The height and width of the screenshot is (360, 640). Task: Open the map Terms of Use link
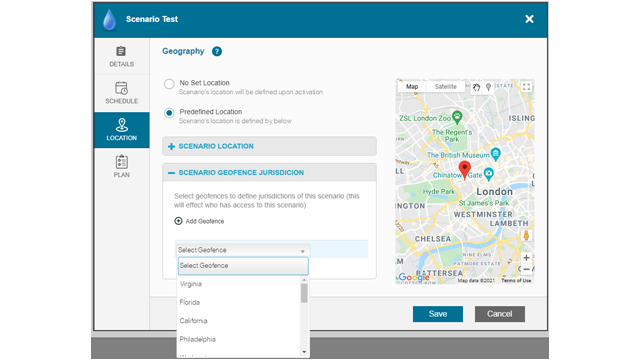pyautogui.click(x=516, y=280)
